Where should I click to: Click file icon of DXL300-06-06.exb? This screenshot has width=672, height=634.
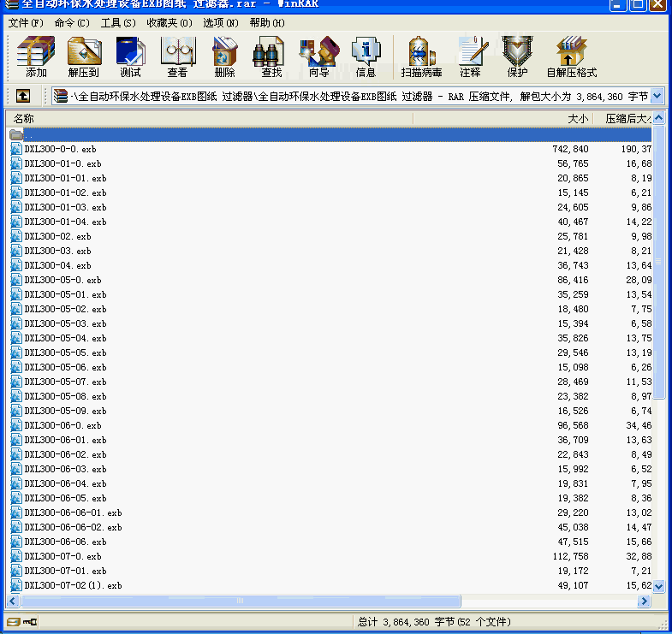pos(16,542)
